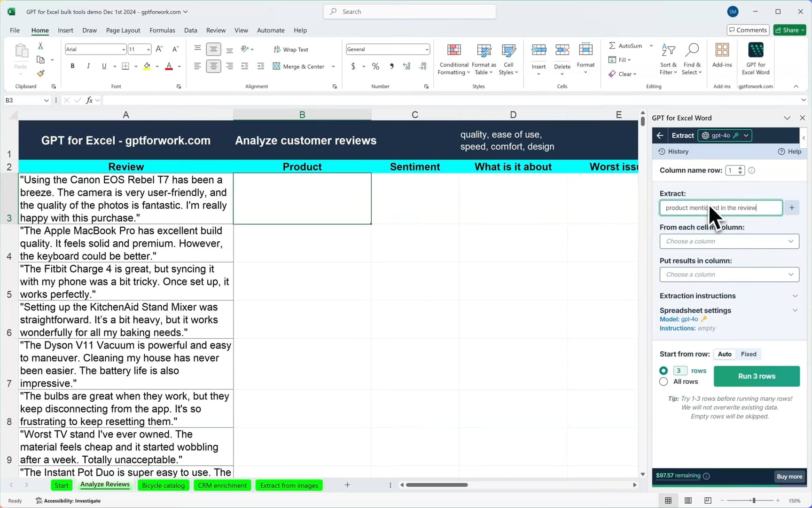This screenshot has width=812, height=508.
Task: Apply Percent Style number format
Action: coord(375,66)
